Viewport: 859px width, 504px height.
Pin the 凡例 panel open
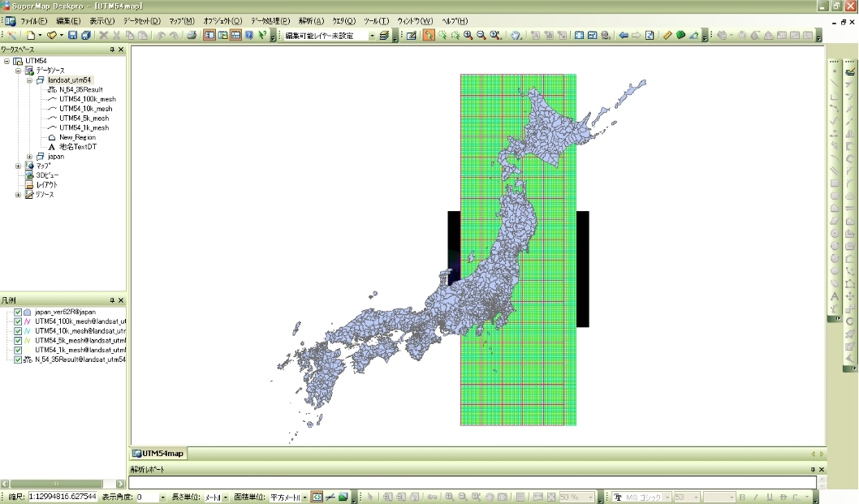click(x=112, y=300)
